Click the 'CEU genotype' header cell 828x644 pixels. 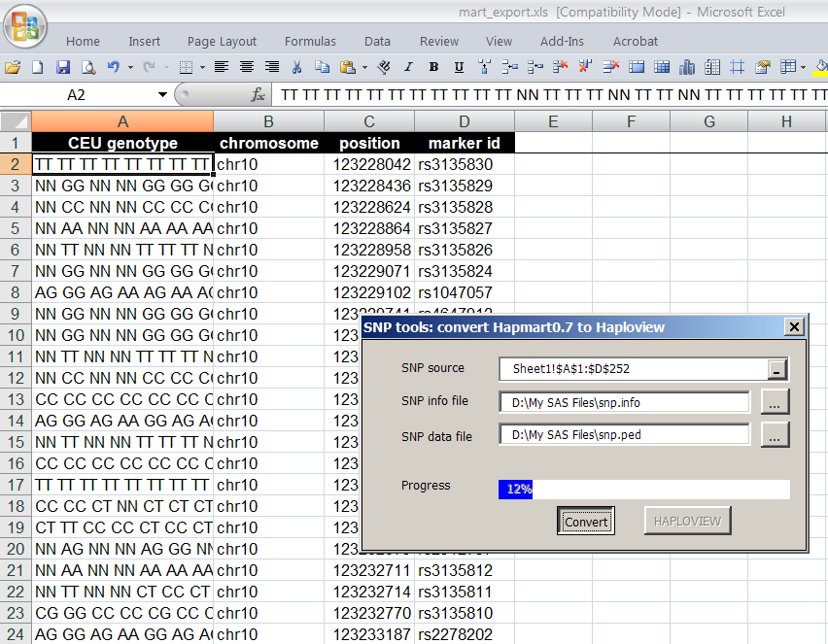click(122, 143)
